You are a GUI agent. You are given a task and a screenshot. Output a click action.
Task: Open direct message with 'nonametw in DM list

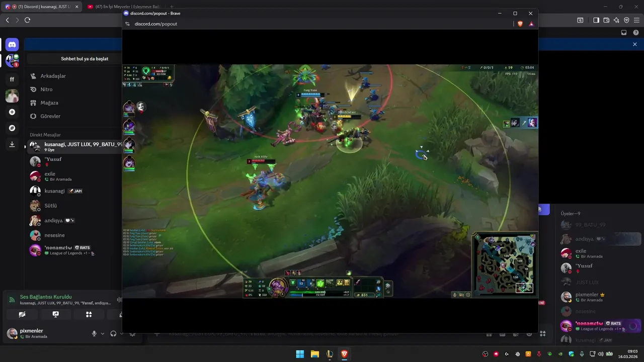74,250
